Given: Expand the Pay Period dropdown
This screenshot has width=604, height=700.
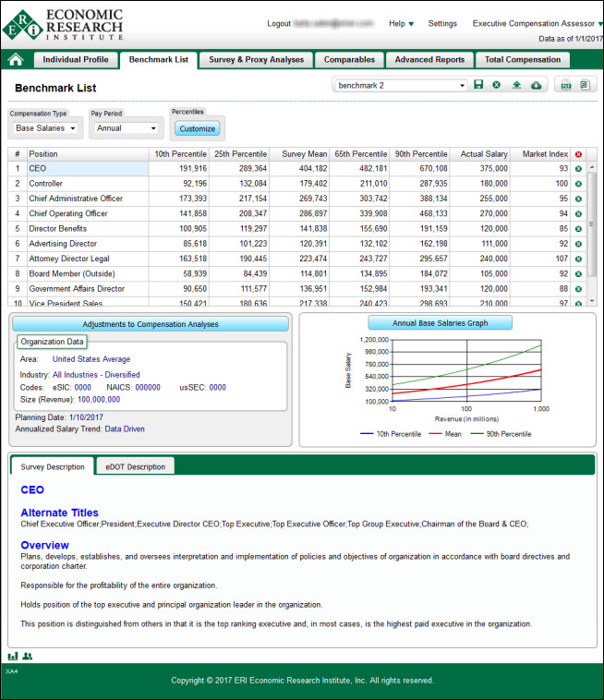Looking at the screenshot, I should tap(125, 128).
